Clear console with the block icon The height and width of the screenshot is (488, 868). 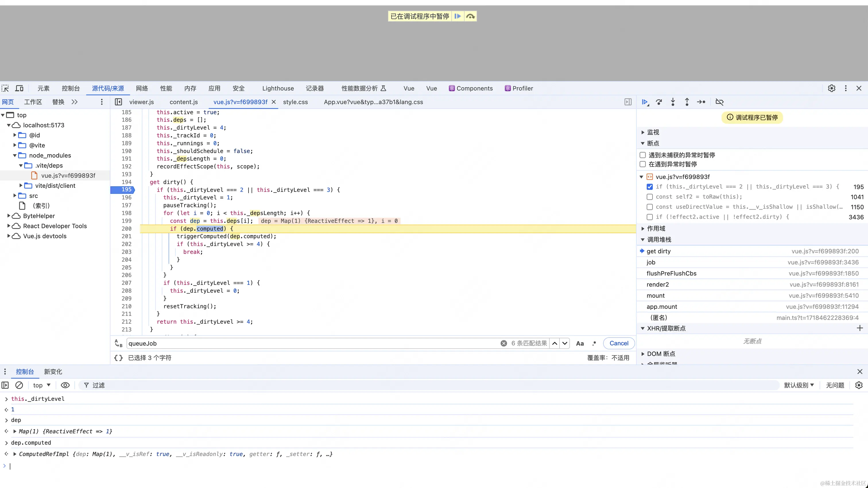[19, 385]
